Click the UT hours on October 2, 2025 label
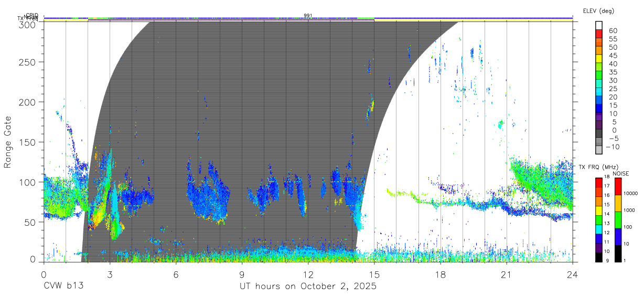 point(308,287)
